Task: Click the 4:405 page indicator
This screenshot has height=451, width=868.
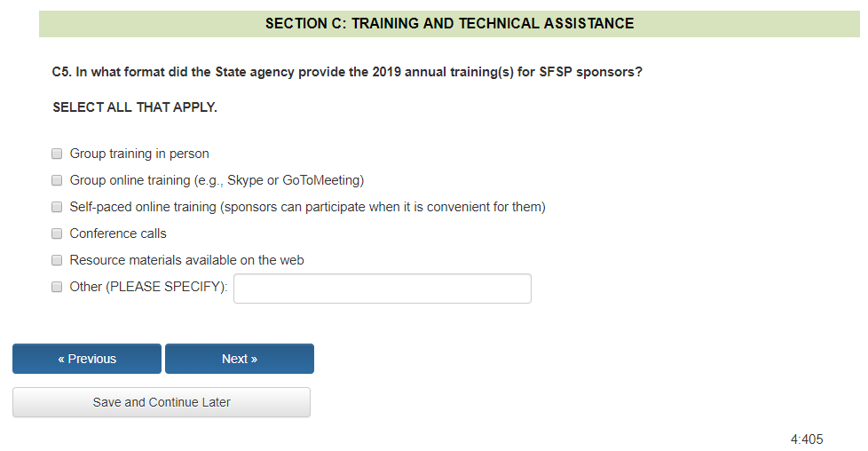Action: coord(806,439)
